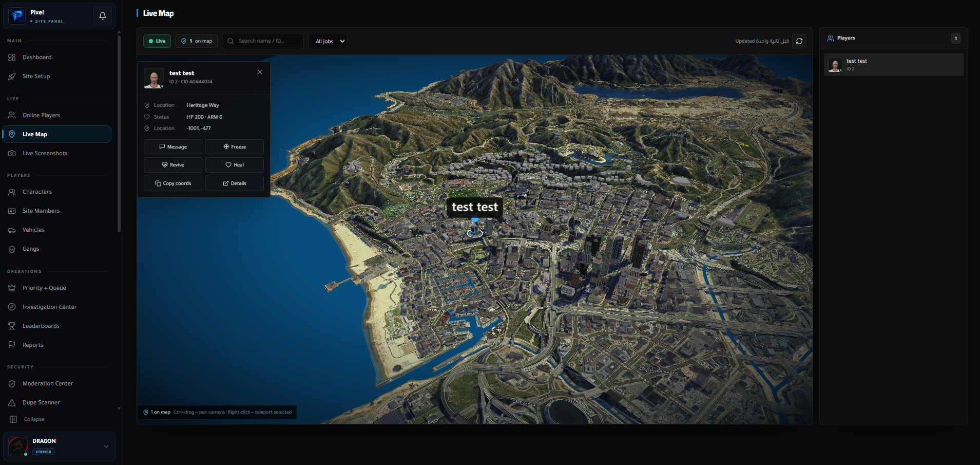980x465 pixels.
Task: Click the Pixel site panel logo
Action: [17, 16]
